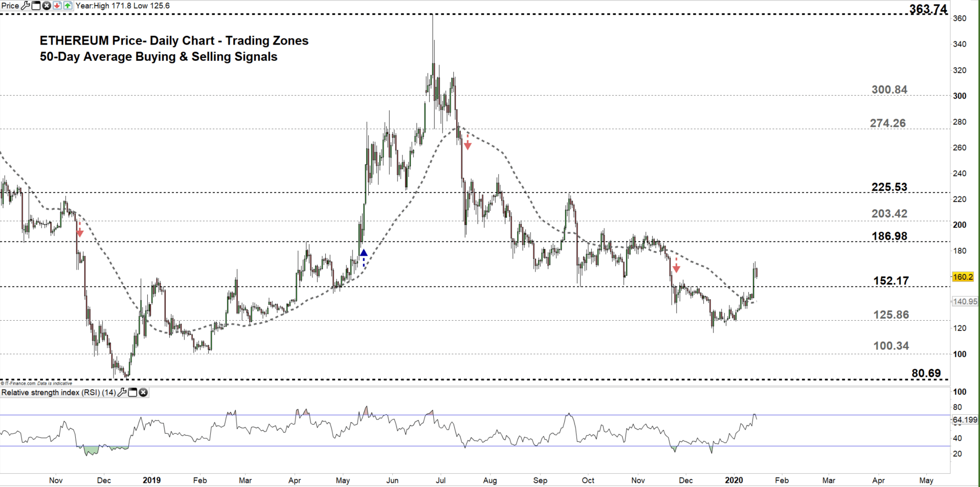980x487 pixels.
Task: Click the 360 tick on price axis
Action: point(960,18)
